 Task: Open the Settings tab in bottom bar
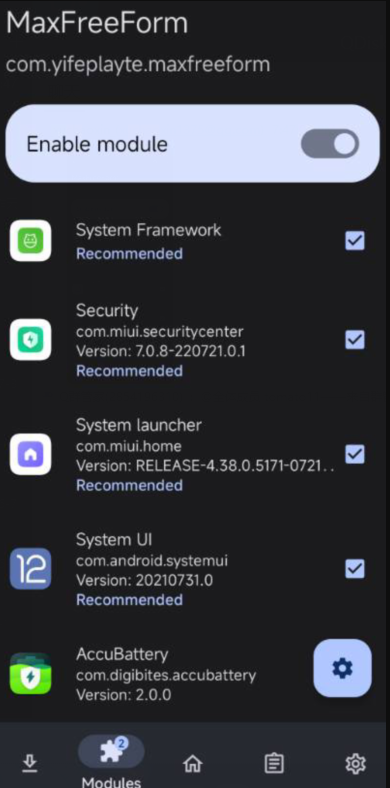pos(355,764)
